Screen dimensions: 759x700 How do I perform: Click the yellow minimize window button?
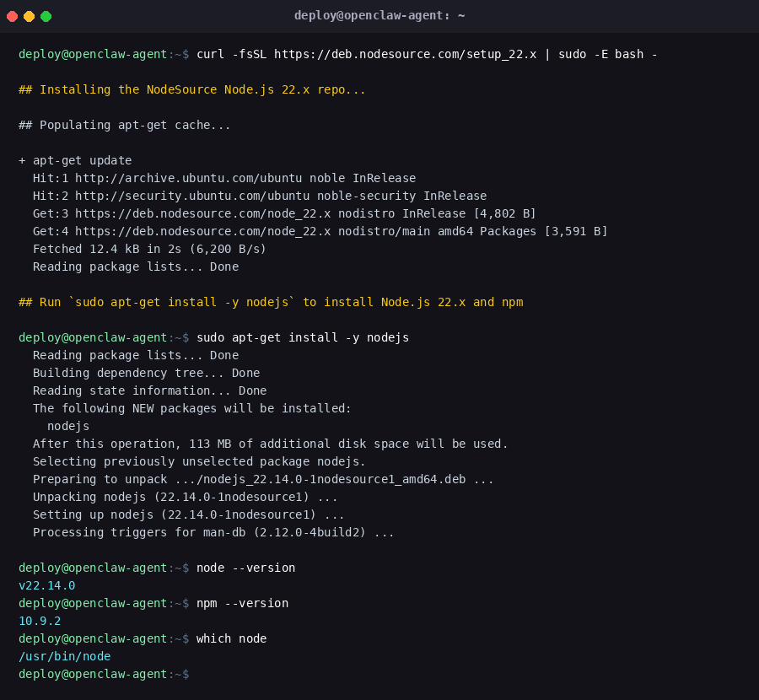coord(29,16)
